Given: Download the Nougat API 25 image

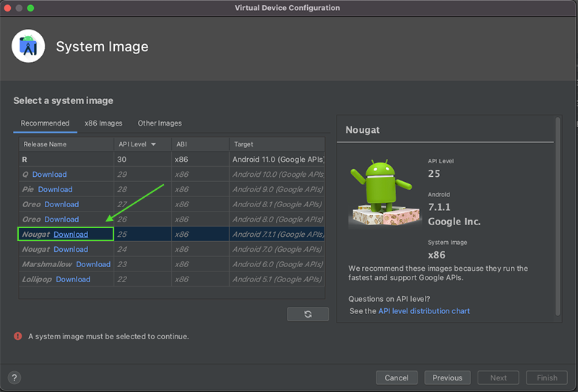Looking at the screenshot, I should coord(71,235).
